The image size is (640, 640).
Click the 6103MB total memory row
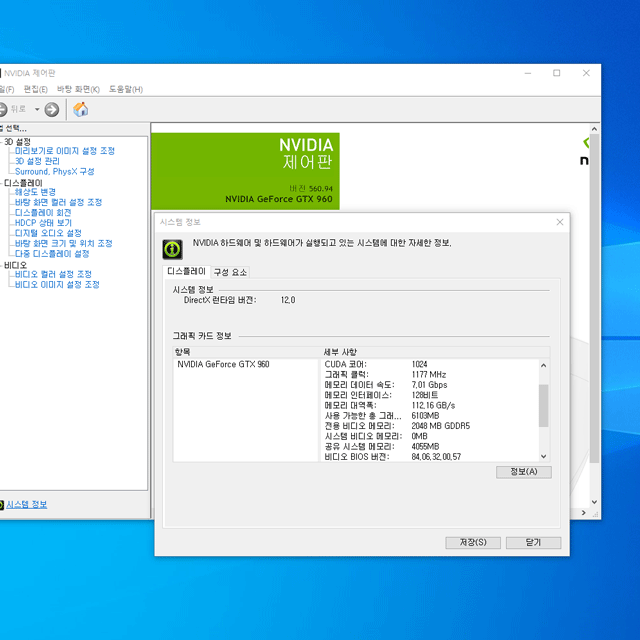click(429, 416)
